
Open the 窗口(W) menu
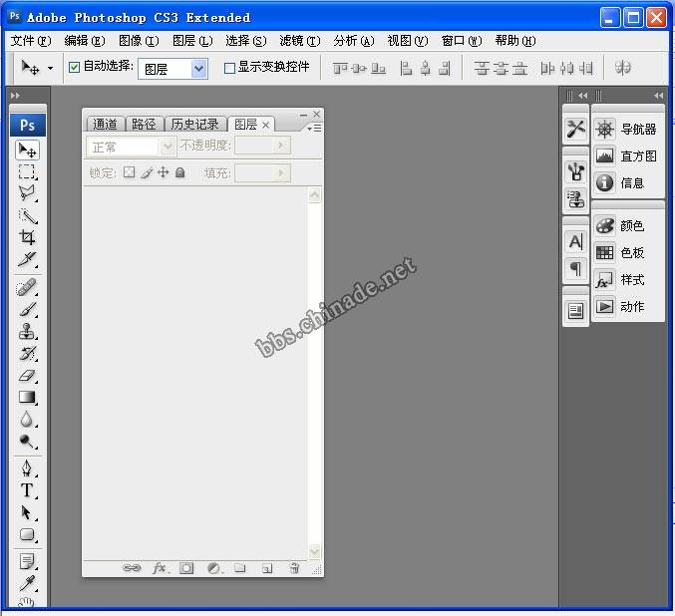point(462,41)
